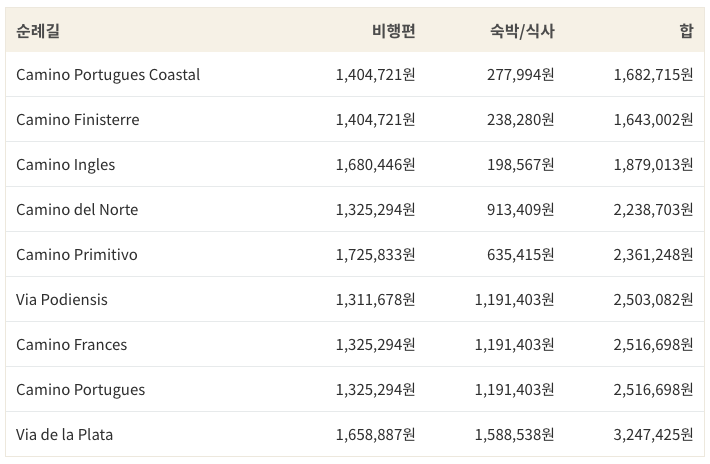Select the Camino Ingles route name
The height and width of the screenshot is (464, 710).
[66, 165]
